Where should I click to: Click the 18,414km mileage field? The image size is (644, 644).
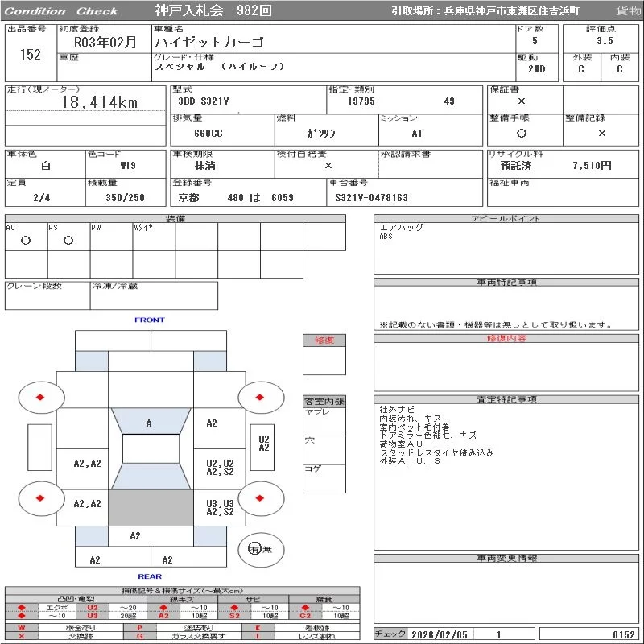click(101, 102)
